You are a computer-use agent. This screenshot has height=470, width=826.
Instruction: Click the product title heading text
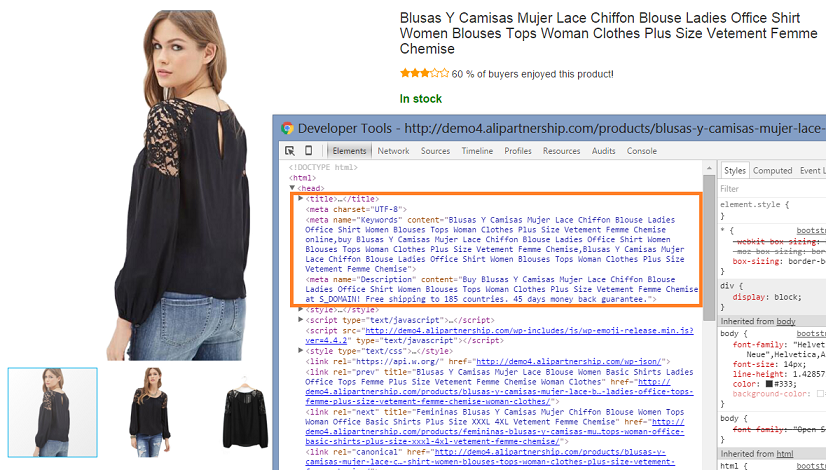(608, 33)
